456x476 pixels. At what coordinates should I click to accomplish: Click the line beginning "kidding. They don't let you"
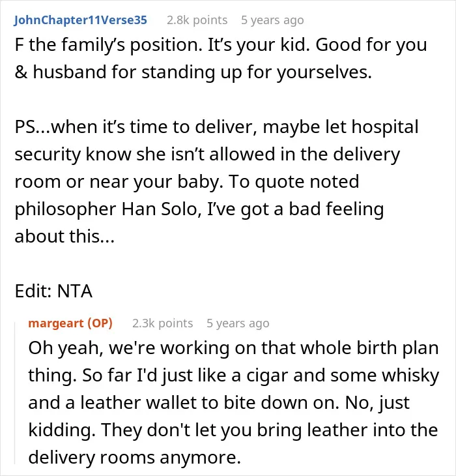click(233, 430)
